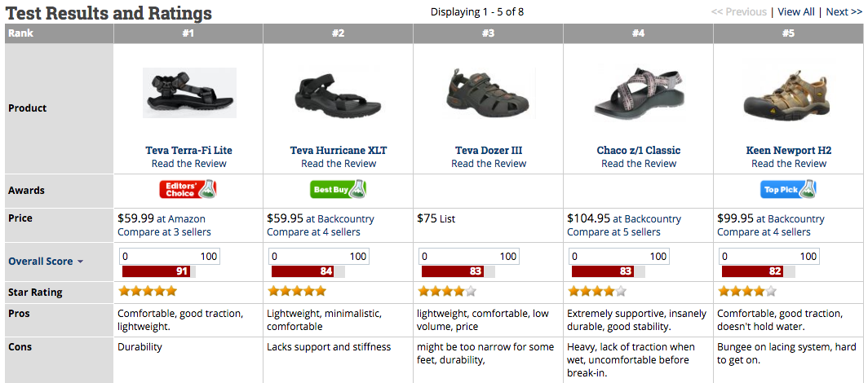Select View All results link

tap(796, 11)
